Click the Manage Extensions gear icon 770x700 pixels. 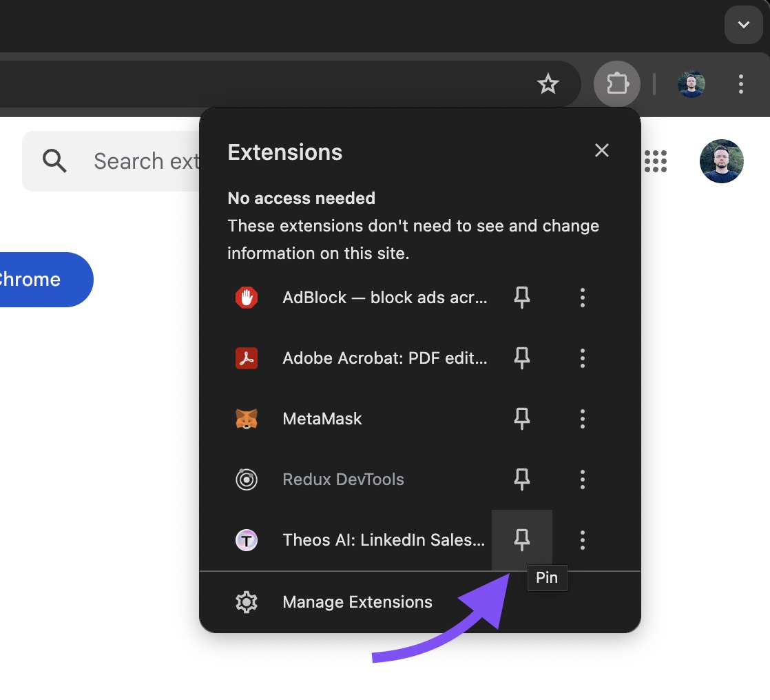(247, 602)
